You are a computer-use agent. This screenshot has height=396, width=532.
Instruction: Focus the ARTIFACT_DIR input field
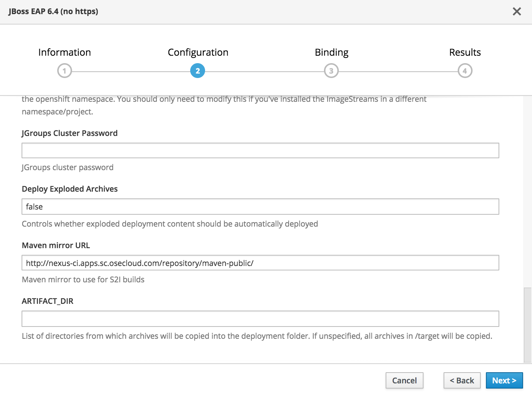260,319
